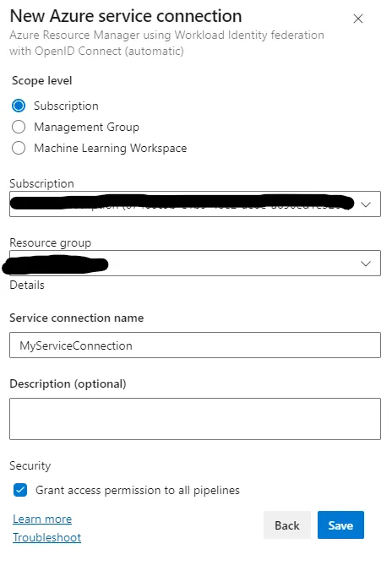Click the Description (optional) label
Image resolution: width=392 pixels, height=571 pixels.
point(68,383)
